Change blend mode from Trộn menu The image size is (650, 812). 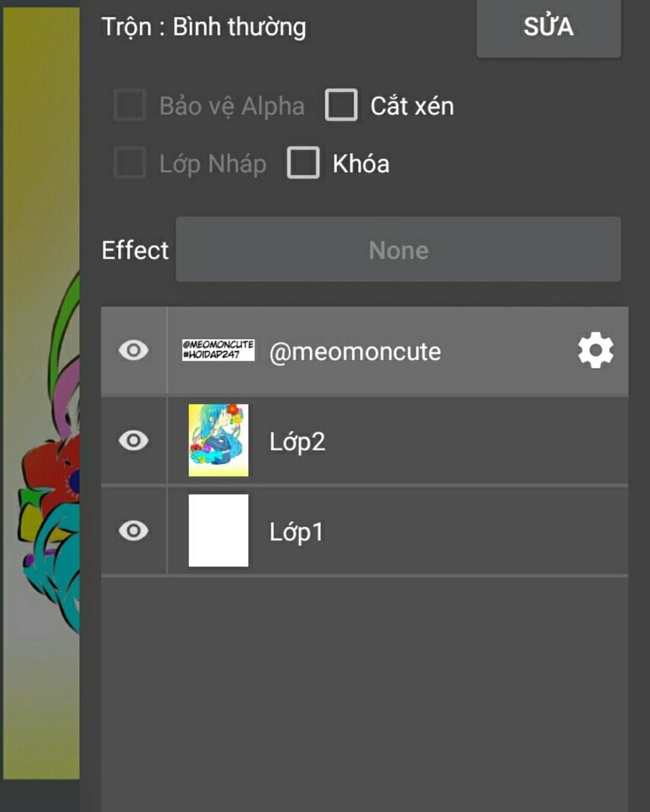point(203,26)
